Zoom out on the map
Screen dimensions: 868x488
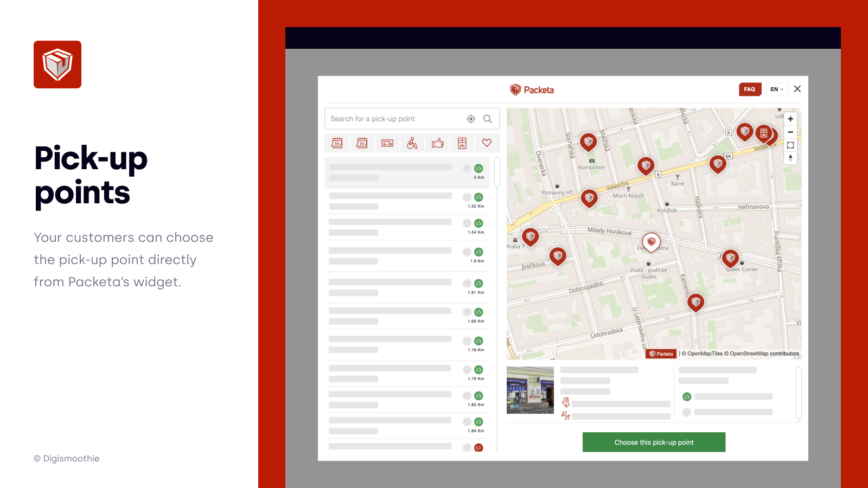[x=790, y=132]
